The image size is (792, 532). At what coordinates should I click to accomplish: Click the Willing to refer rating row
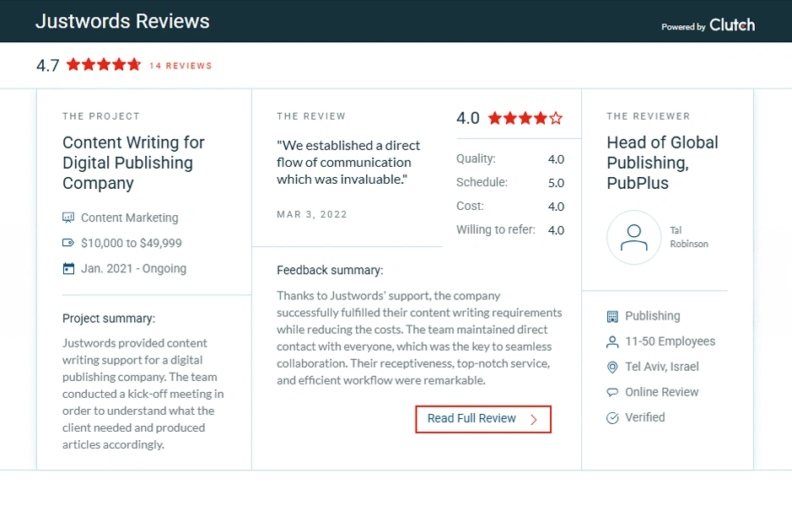[x=510, y=230]
